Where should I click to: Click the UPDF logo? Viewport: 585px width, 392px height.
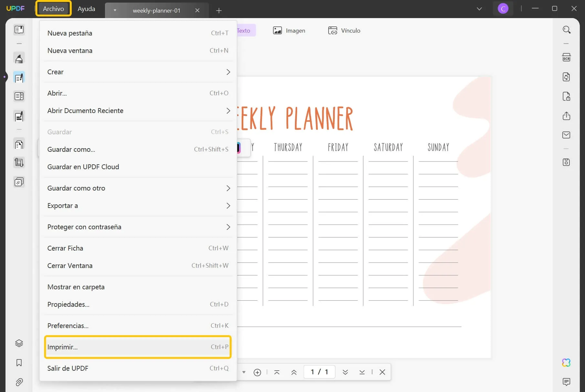point(16,9)
